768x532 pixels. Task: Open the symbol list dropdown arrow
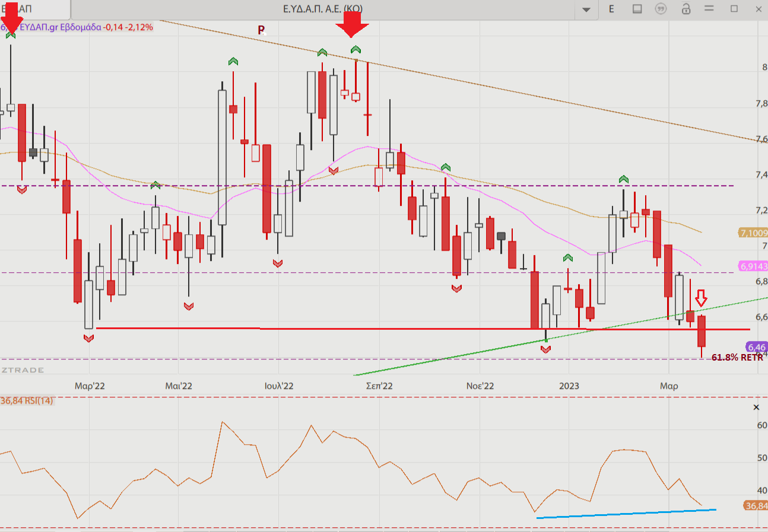click(x=587, y=9)
